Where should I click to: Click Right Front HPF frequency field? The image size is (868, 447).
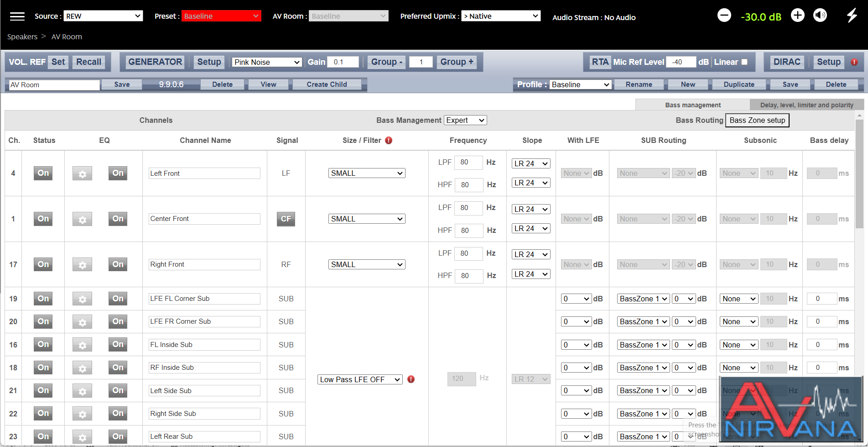pyautogui.click(x=469, y=275)
